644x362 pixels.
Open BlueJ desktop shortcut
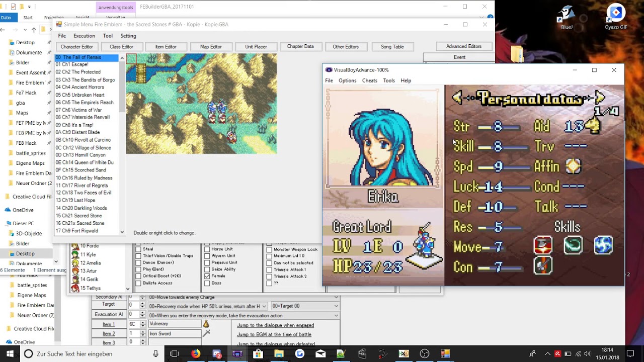pyautogui.click(x=567, y=18)
